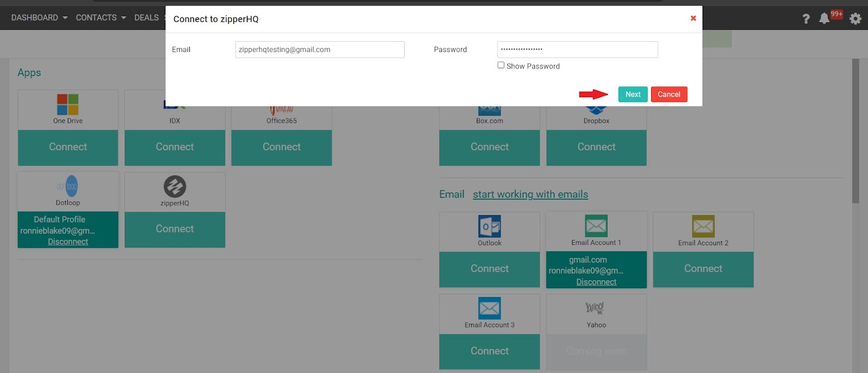Expand the Dashboard dropdown menu
Image resolution: width=868 pixels, height=373 pixels.
(39, 17)
